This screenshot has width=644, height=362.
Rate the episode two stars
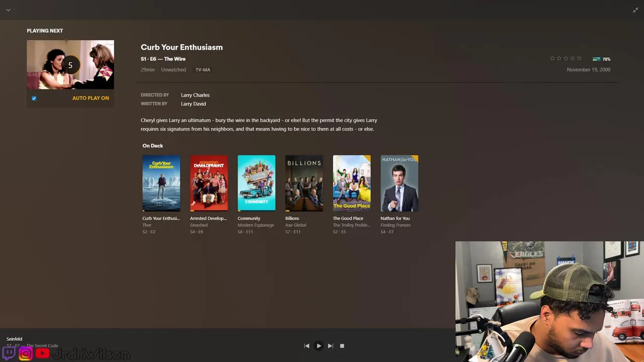click(559, 58)
